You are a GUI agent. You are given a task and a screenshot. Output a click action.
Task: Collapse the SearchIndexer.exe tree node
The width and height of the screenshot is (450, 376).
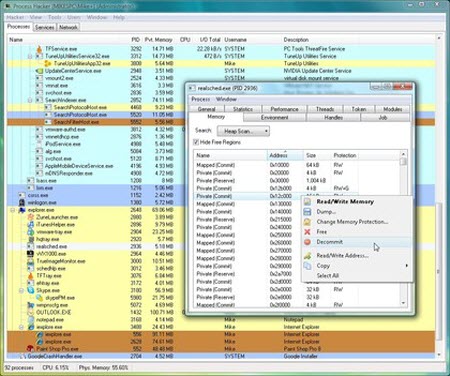pos(30,100)
